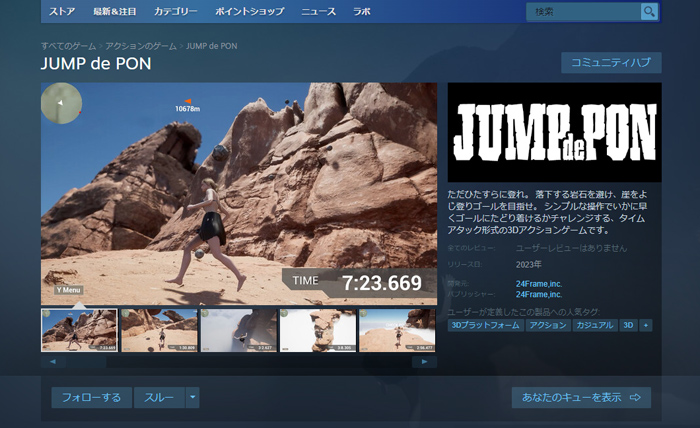The height and width of the screenshot is (428, 700).
Task: Open the ニュース tab
Action: (x=318, y=12)
